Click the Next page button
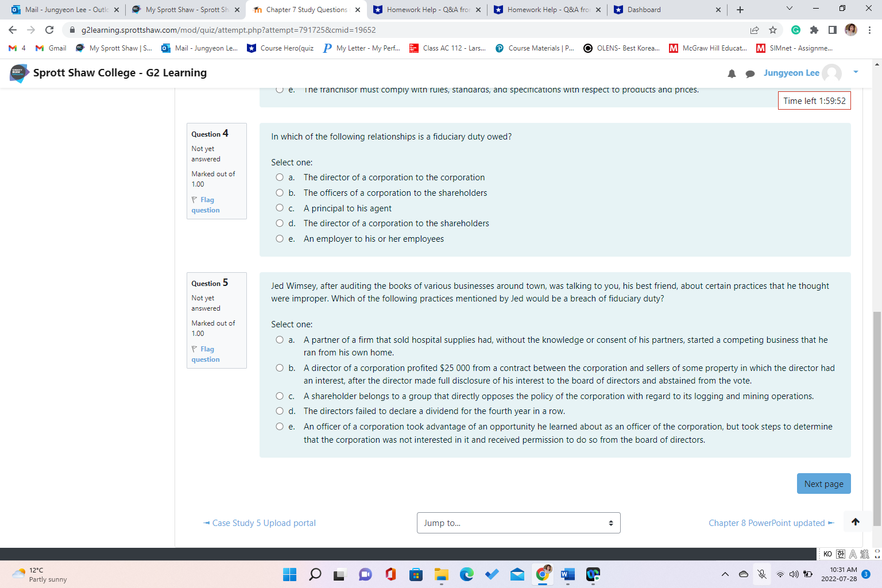The image size is (882, 588). [823, 483]
